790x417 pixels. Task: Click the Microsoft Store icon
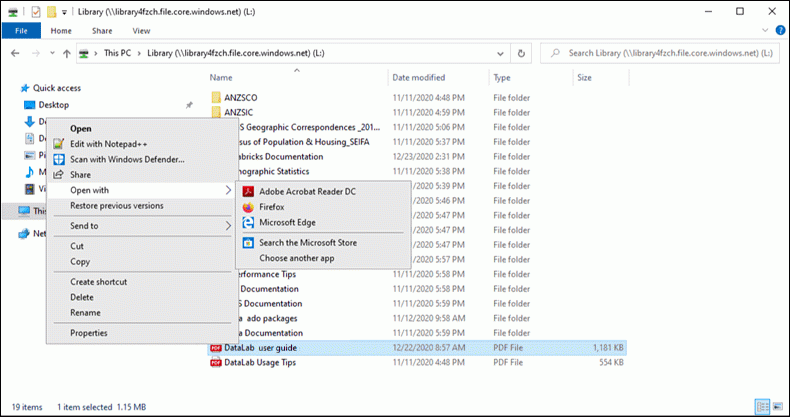(248, 243)
